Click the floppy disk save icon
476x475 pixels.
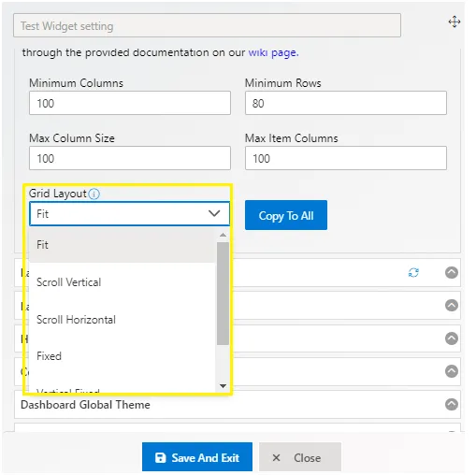click(160, 457)
